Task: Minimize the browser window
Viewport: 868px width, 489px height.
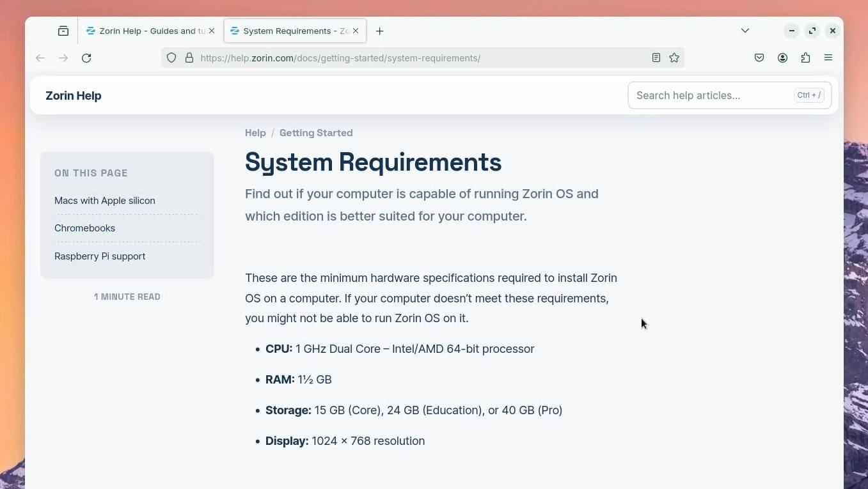Action: click(791, 31)
